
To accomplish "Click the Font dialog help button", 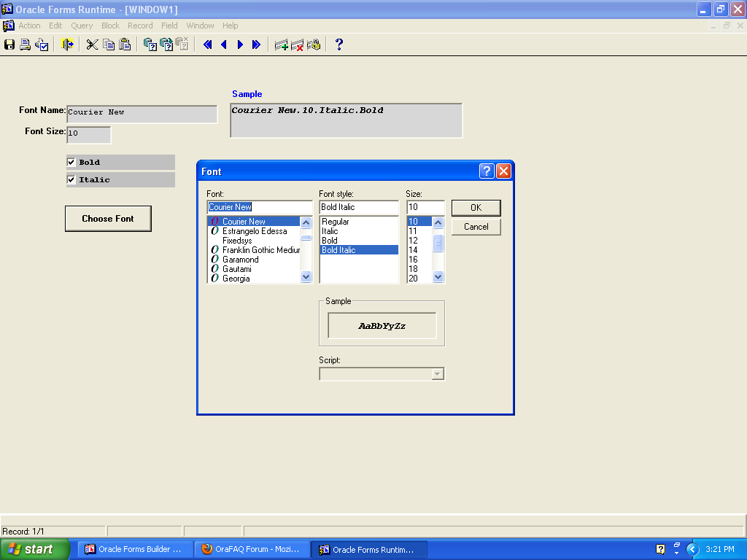I will pos(487,171).
